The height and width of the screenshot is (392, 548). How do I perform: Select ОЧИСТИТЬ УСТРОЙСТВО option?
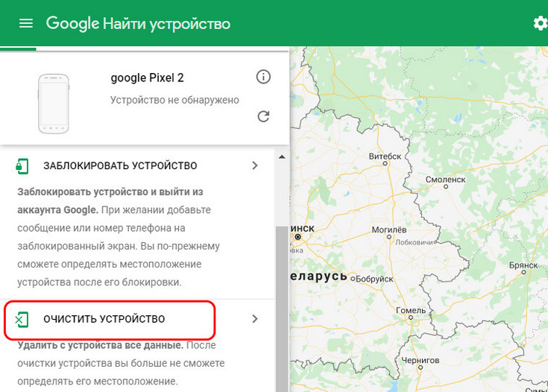104,319
